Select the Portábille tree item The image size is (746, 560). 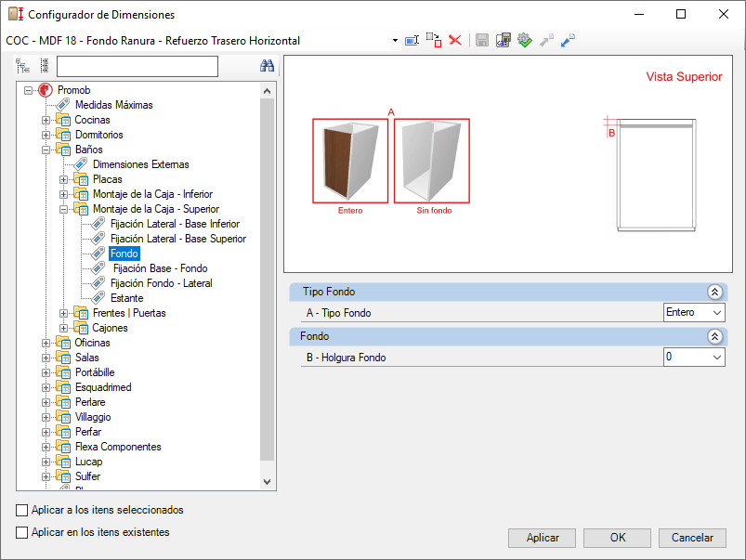click(x=95, y=372)
